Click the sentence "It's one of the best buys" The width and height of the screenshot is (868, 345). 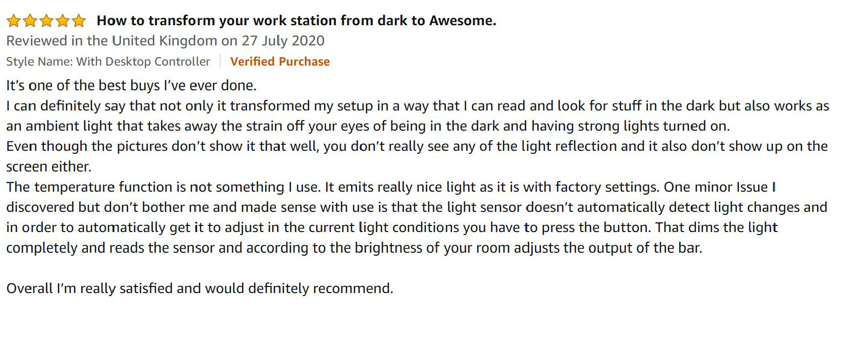(131, 85)
